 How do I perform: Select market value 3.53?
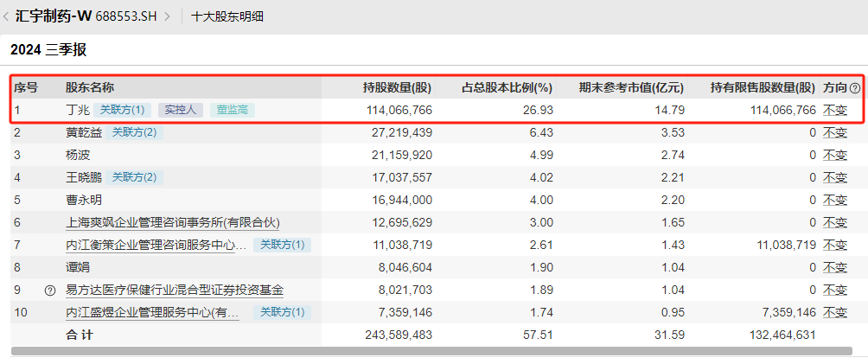coord(674,132)
